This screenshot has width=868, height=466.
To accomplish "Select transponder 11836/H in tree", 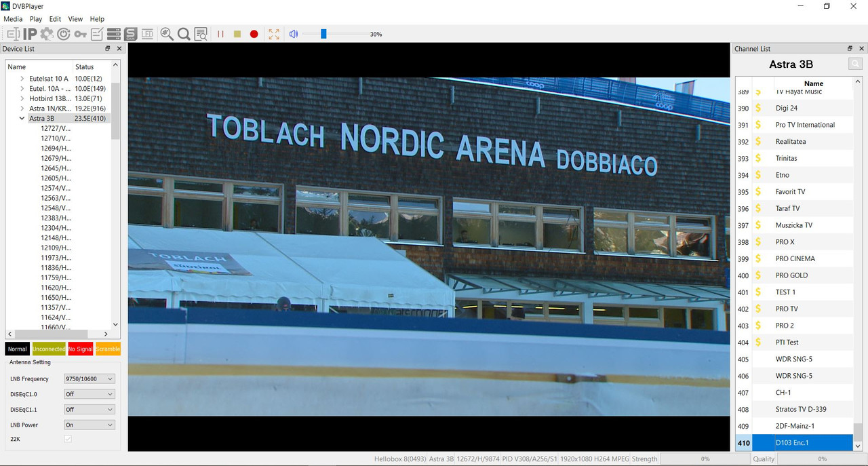I will [x=56, y=268].
